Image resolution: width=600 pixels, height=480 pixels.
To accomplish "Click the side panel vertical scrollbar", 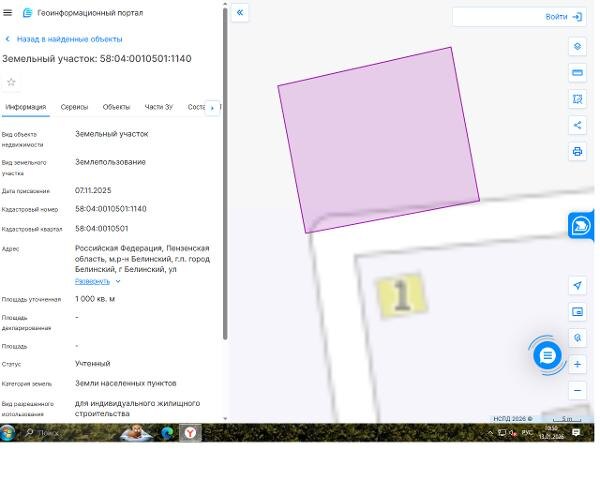I will point(225,174).
